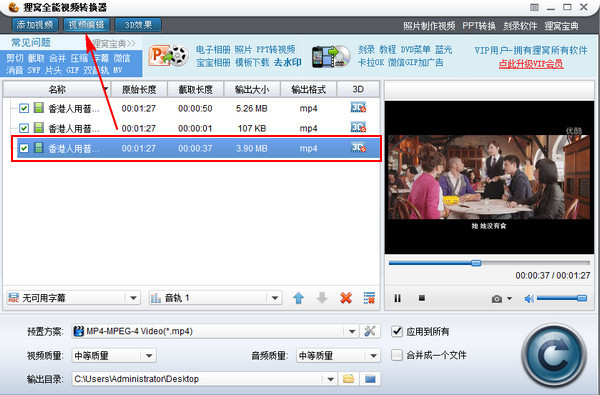The width and height of the screenshot is (600, 395).
Task: Uncheck the first video's checkbox
Action: (x=24, y=108)
